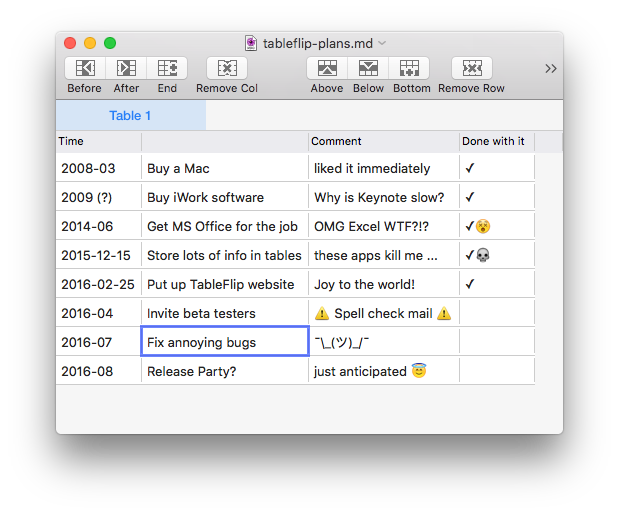619x514 pixels.
Task: Select the Table 1 tab
Action: (x=131, y=116)
